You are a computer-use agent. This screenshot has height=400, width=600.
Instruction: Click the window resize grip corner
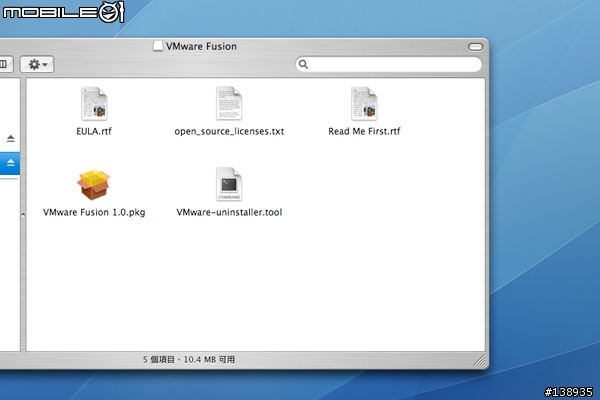[479, 361]
